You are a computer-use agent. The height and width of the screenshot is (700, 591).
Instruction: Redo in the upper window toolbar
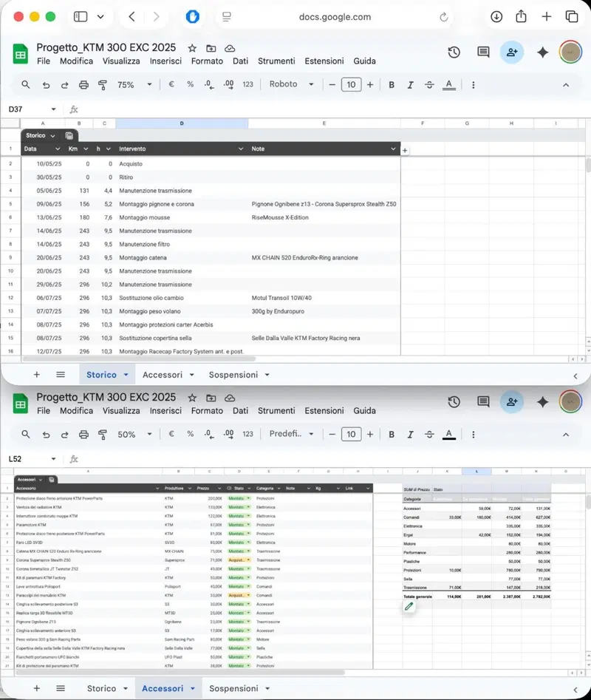click(x=65, y=85)
